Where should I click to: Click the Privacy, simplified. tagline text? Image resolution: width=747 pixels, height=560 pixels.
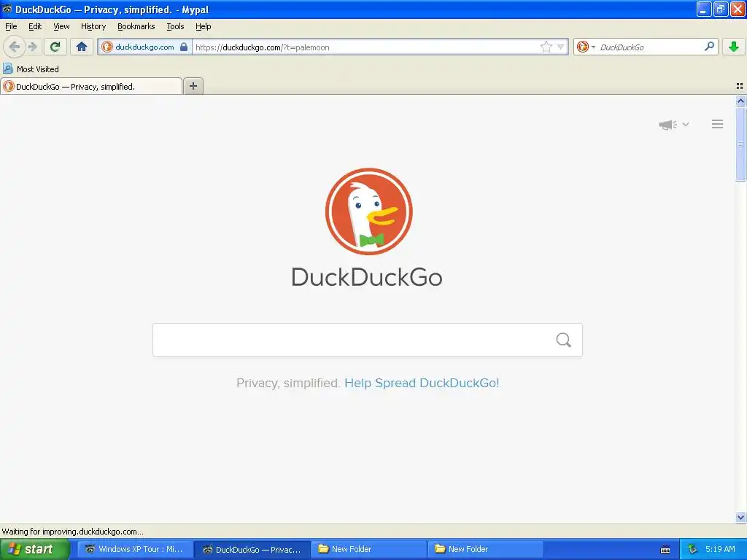pos(288,383)
